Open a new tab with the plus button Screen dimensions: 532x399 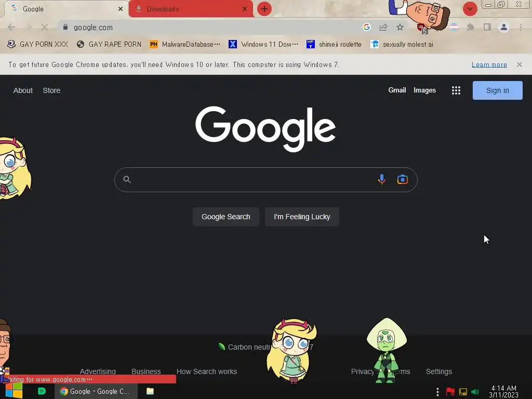tap(264, 9)
